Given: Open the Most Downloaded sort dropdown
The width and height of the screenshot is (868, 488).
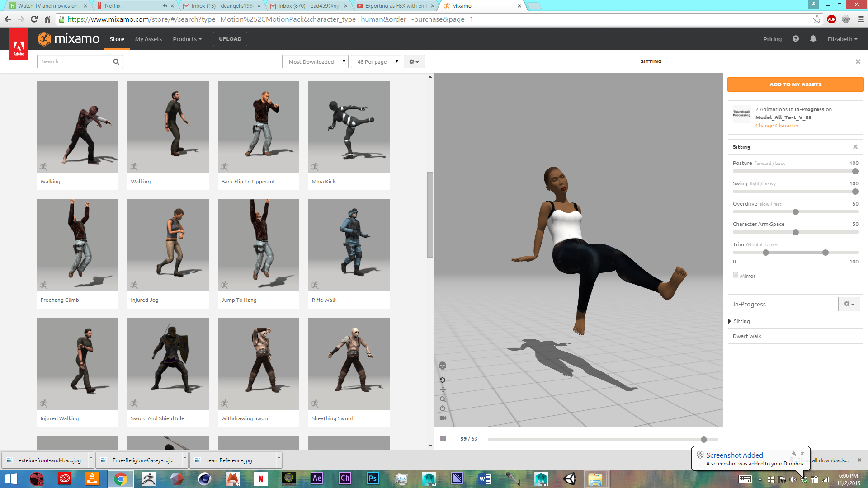Looking at the screenshot, I should tap(315, 61).
